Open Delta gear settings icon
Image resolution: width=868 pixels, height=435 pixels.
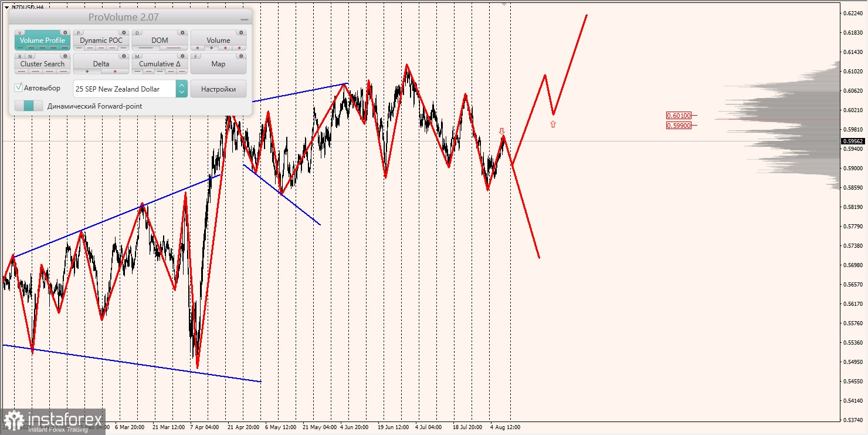tap(124, 56)
